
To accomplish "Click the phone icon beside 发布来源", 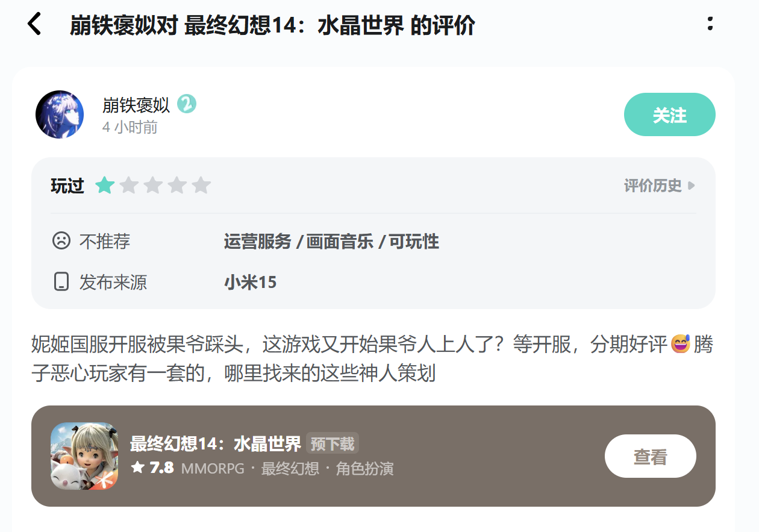I will tap(61, 281).
